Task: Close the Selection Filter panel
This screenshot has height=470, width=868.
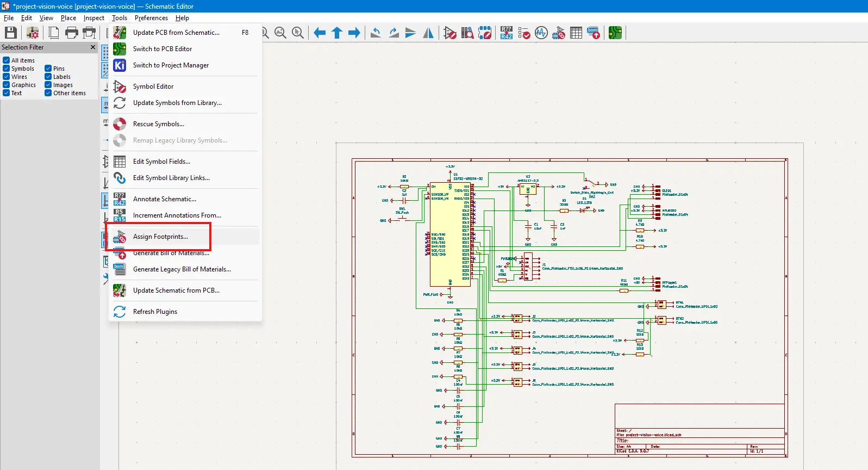Action: [93, 47]
